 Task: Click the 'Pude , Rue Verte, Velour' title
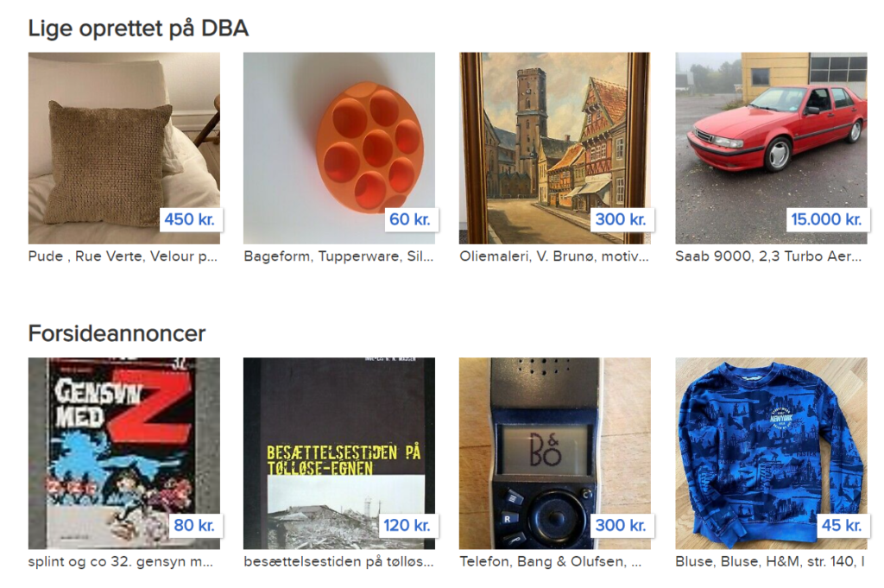pos(123,256)
